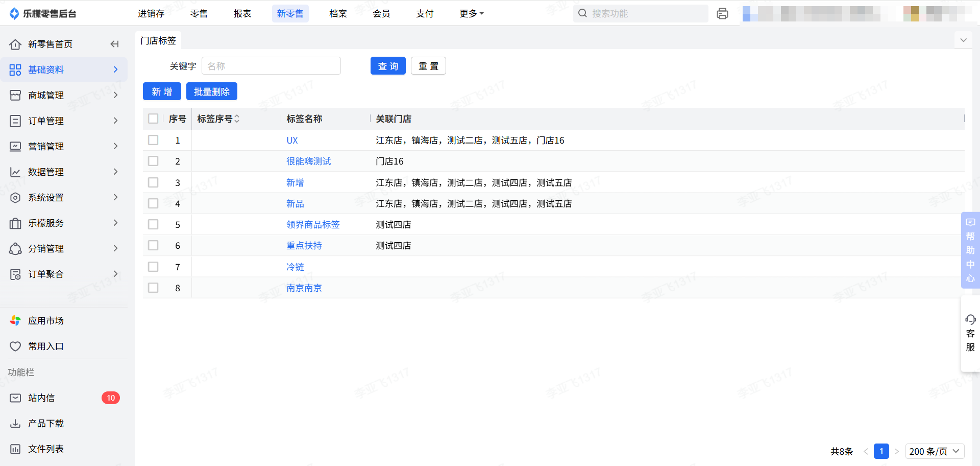Tick the checkbox for 重点扶持

[x=153, y=245]
